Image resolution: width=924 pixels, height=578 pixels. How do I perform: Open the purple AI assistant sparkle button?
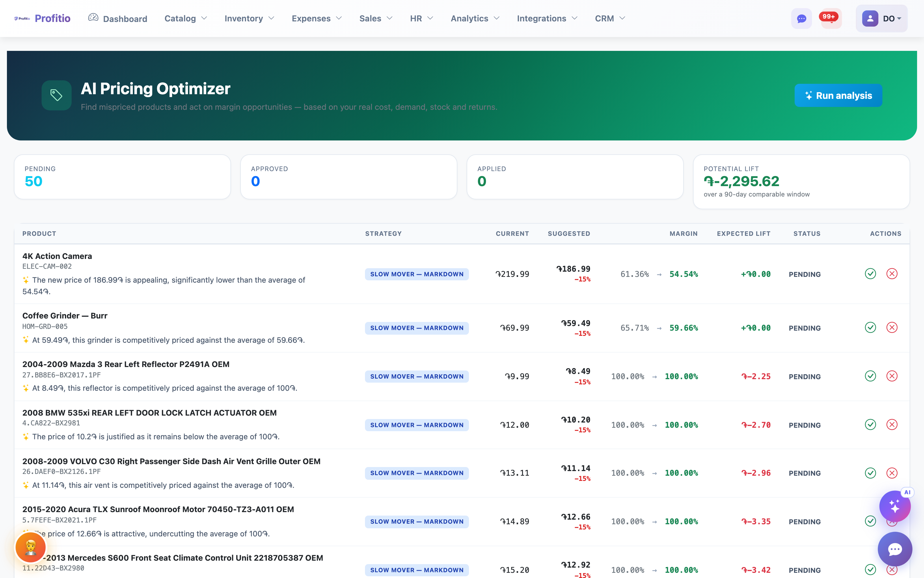click(895, 506)
